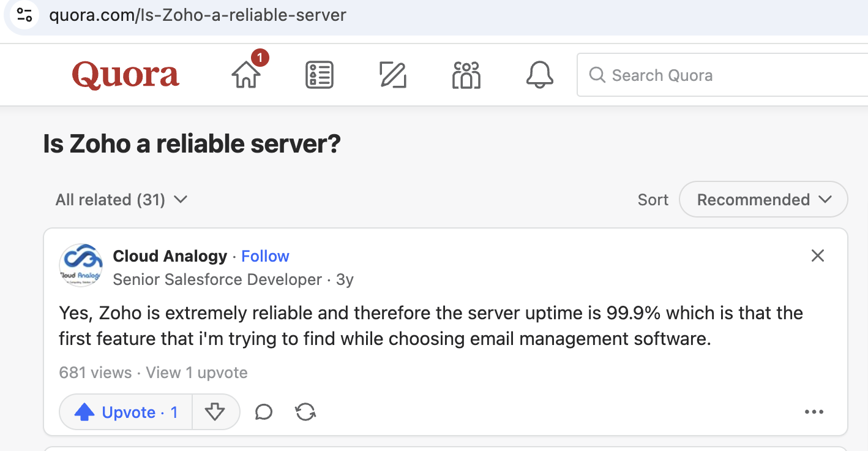Open the Home feed icon
The image size is (868, 451).
click(x=246, y=75)
